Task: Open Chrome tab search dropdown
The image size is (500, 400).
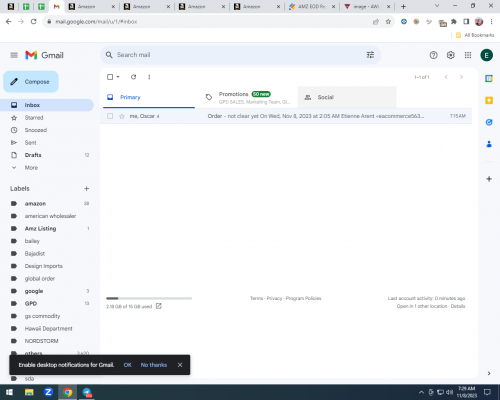Action: (x=437, y=6)
